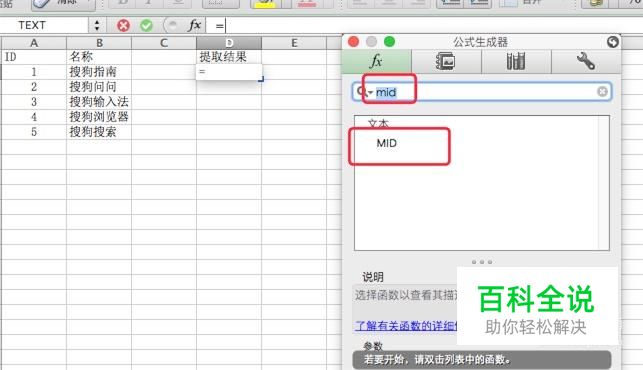The image size is (643, 370).
Task: Click the ID header cell
Action: click(x=34, y=57)
